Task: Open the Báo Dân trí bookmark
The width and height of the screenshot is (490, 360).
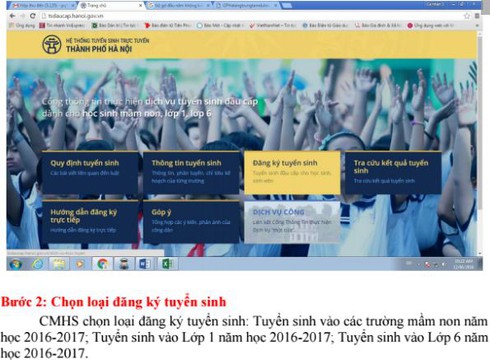Action: [x=114, y=25]
